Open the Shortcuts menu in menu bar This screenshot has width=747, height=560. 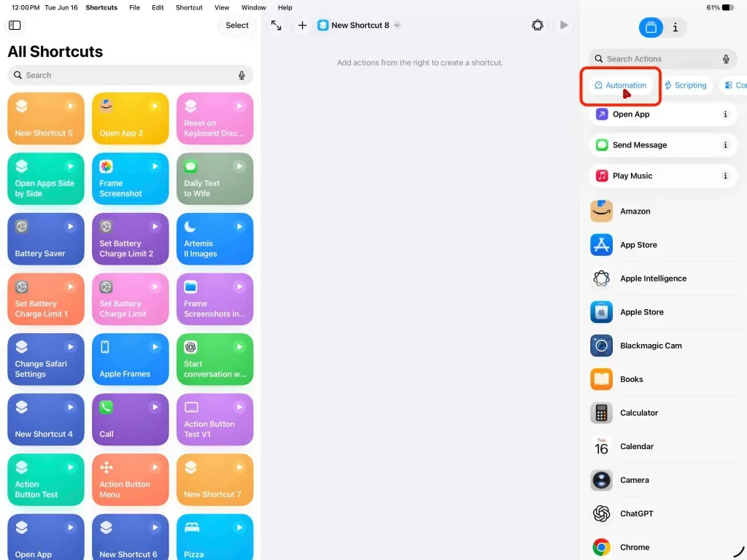tap(101, 7)
